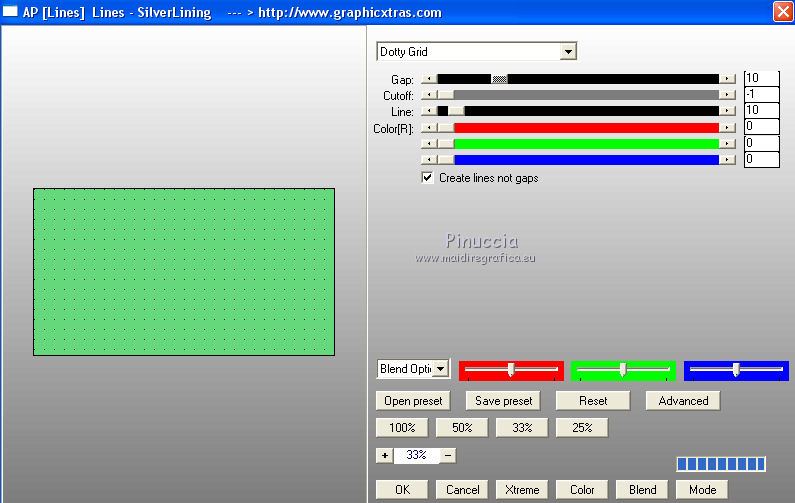Cancel the Lines filter dialog

462,489
